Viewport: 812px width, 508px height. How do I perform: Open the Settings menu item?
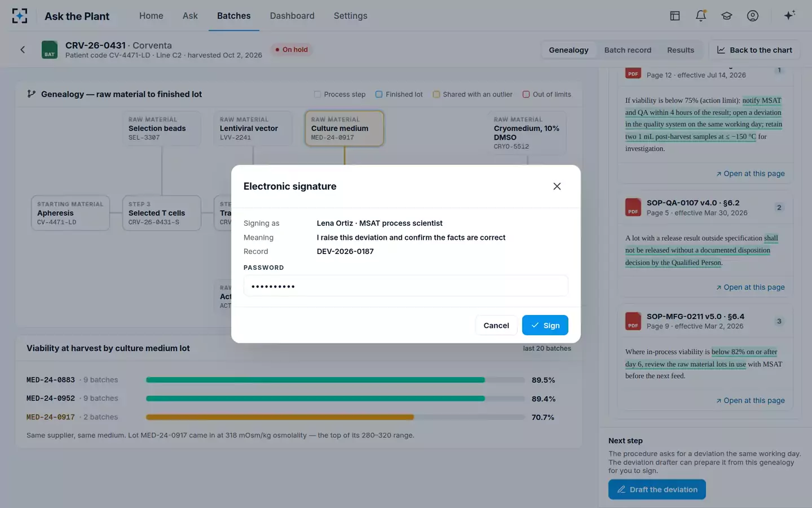coord(350,16)
